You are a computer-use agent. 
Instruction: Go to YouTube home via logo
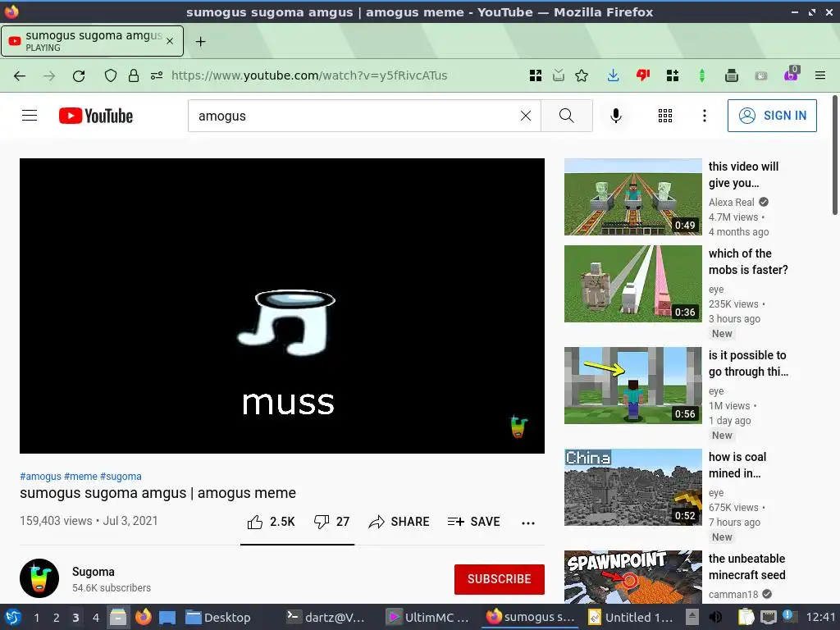[96, 116]
